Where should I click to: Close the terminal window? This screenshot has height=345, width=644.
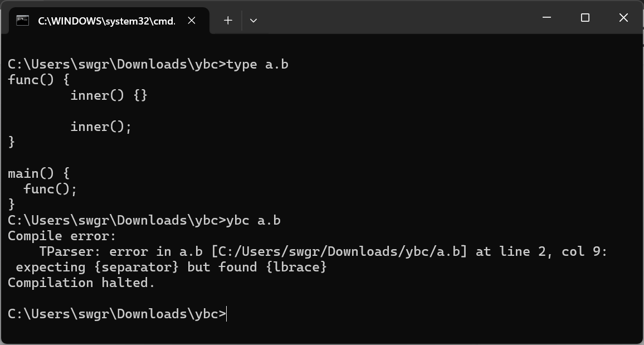pos(623,18)
